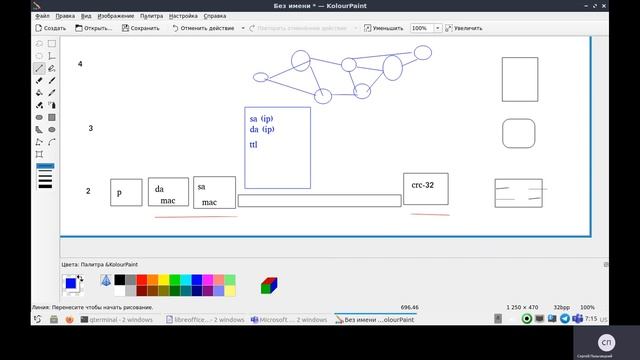Open the Вид menu
This screenshot has height=360, width=640.
(86, 16)
